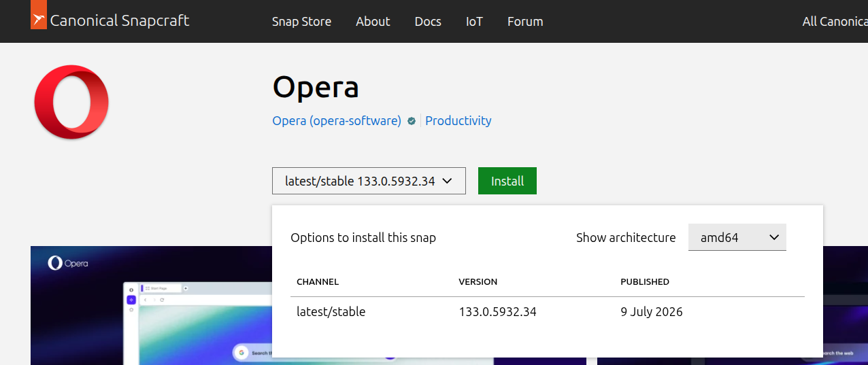This screenshot has width=868, height=365.
Task: Click the Opera screenshot thumbnail on the left
Action: 151,305
